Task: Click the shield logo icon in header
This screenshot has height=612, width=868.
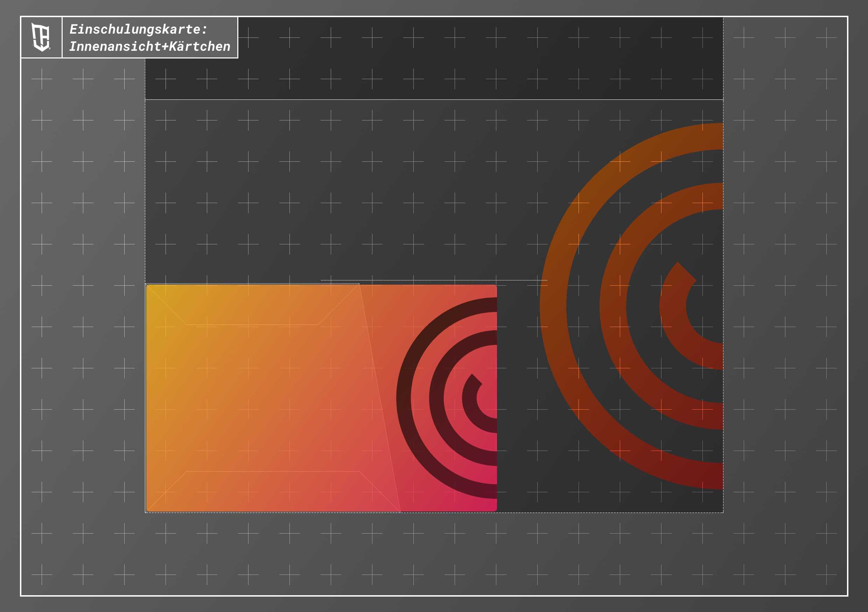Action: (x=41, y=37)
